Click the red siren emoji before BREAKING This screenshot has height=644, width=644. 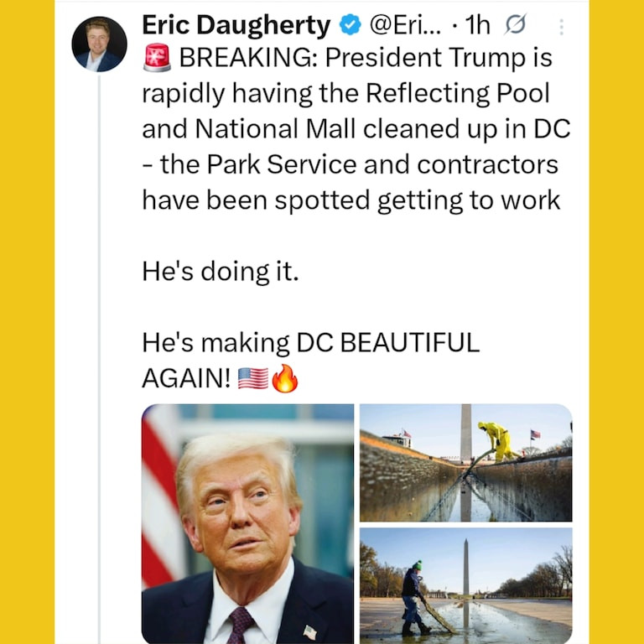pyautogui.click(x=157, y=60)
